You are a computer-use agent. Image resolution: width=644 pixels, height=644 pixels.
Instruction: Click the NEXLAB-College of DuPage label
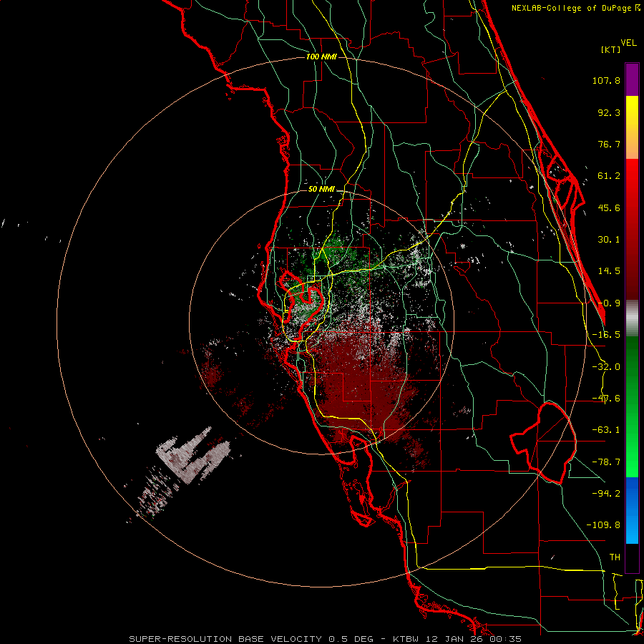(x=576, y=8)
